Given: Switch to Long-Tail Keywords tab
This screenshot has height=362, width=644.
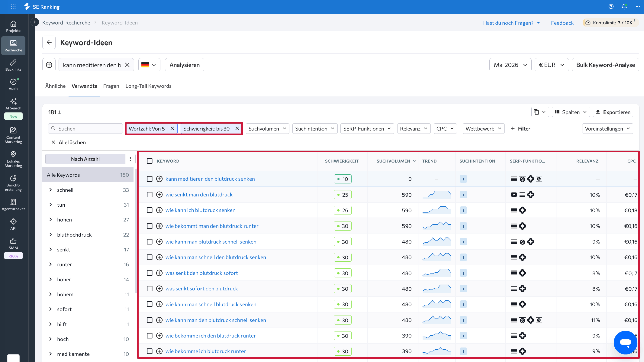Looking at the screenshot, I should click(x=148, y=86).
